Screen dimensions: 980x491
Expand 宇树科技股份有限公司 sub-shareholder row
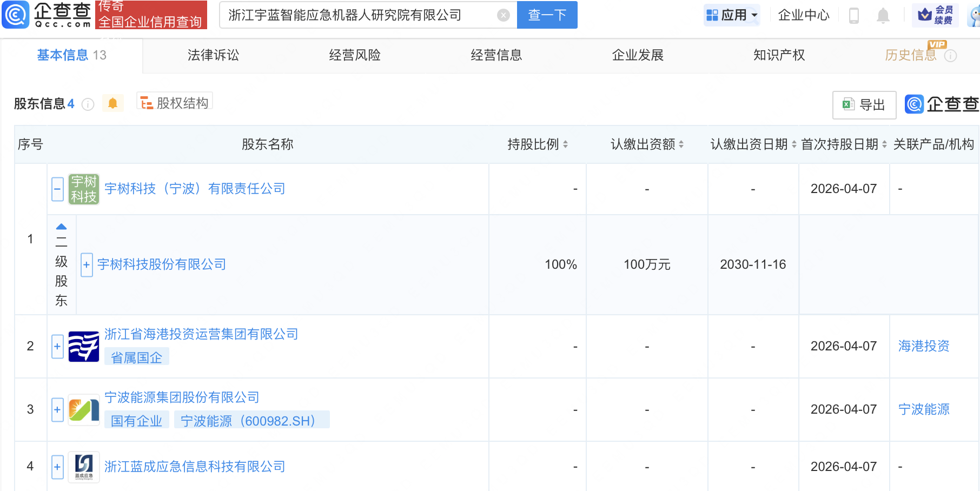click(x=87, y=265)
